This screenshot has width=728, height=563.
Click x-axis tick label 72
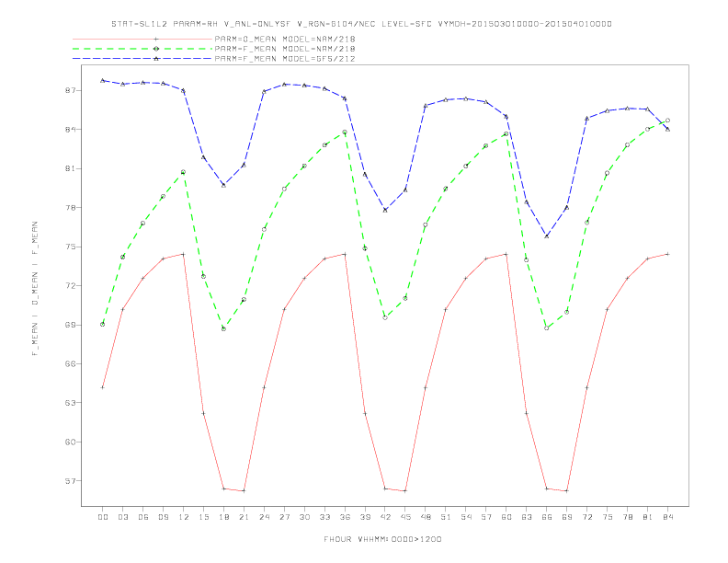pyautogui.click(x=587, y=517)
